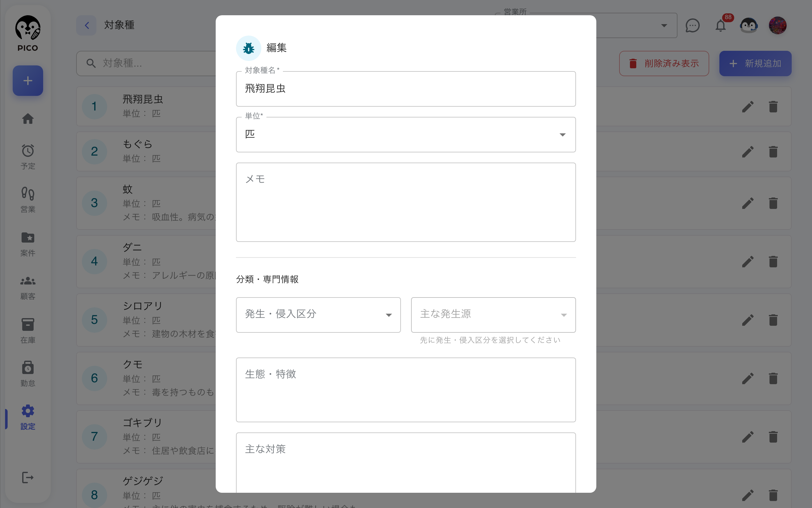Open notifications bell with 88 badge
Image resolution: width=812 pixels, height=508 pixels.
tap(721, 25)
